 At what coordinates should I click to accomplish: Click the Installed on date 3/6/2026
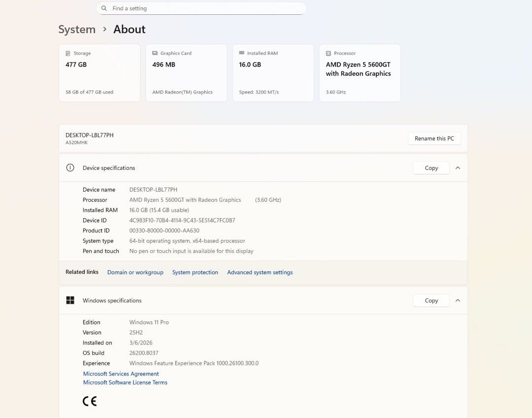[x=141, y=343]
